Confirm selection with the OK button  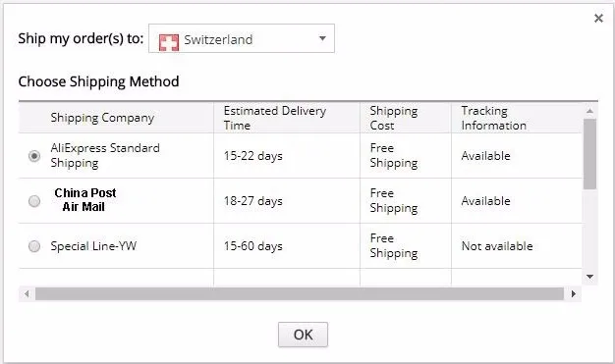point(303,335)
